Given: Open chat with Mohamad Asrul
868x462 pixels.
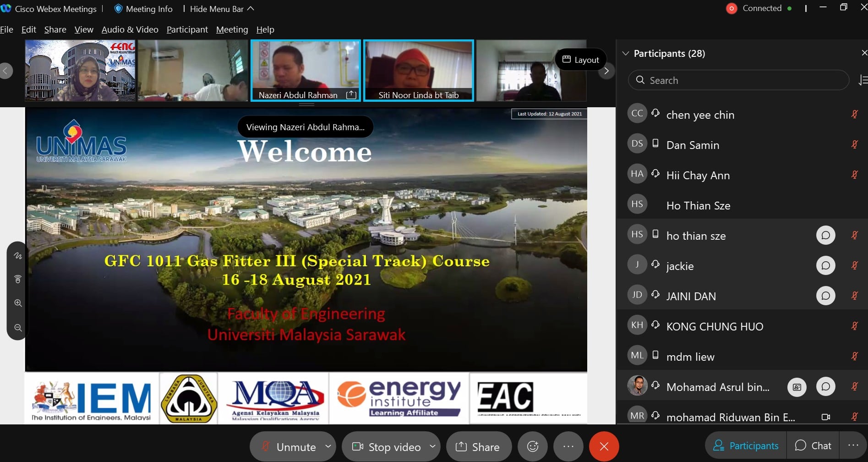Looking at the screenshot, I should (826, 387).
